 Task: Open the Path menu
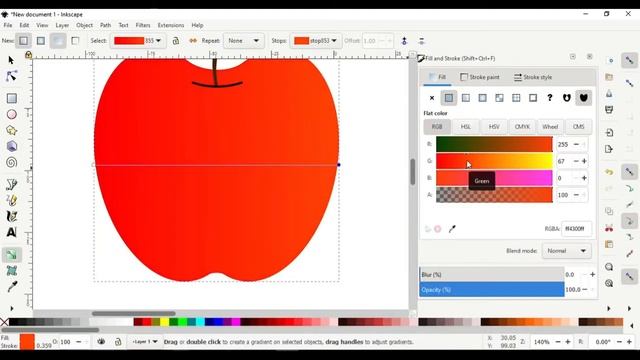point(105,25)
